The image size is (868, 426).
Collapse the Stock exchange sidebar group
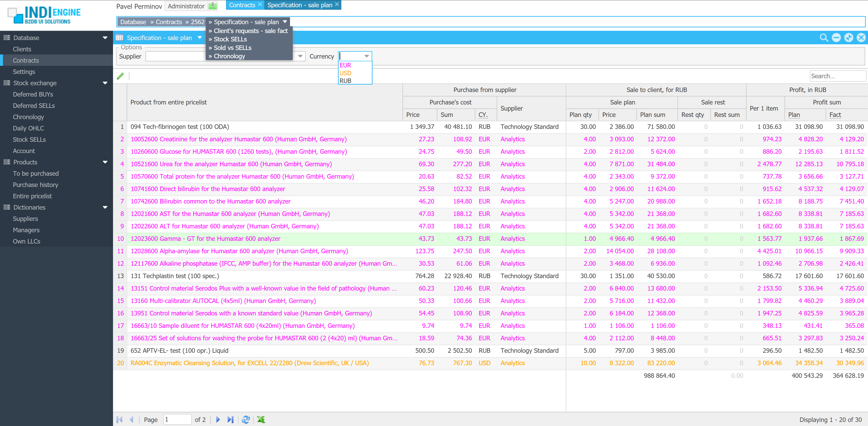105,83
